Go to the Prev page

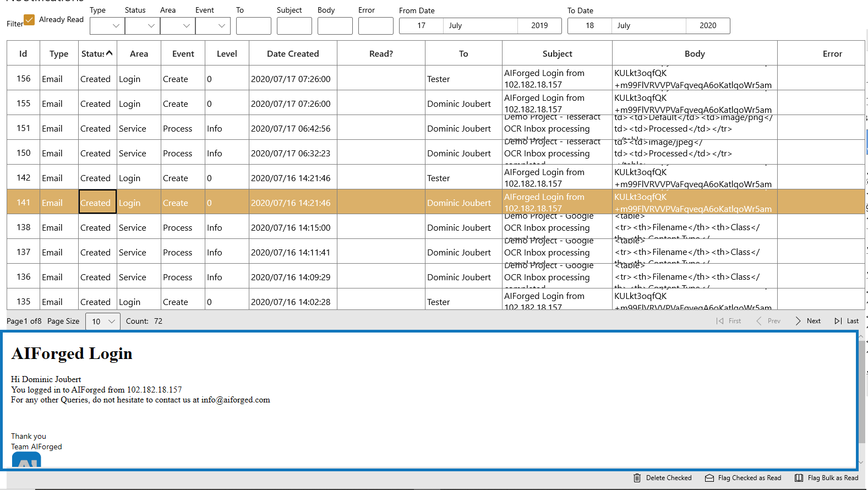(768, 321)
